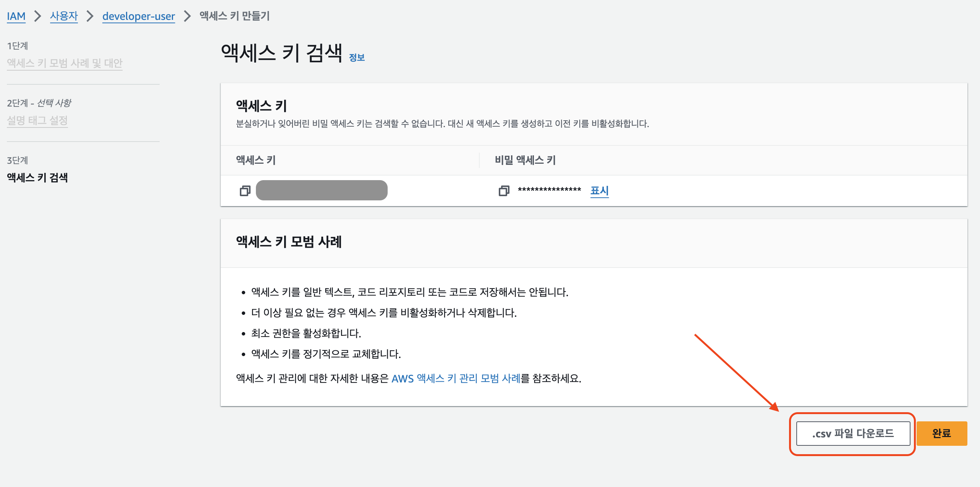Navigate to 사용자 breadcrumb
This screenshot has width=980, height=487.
click(x=64, y=16)
